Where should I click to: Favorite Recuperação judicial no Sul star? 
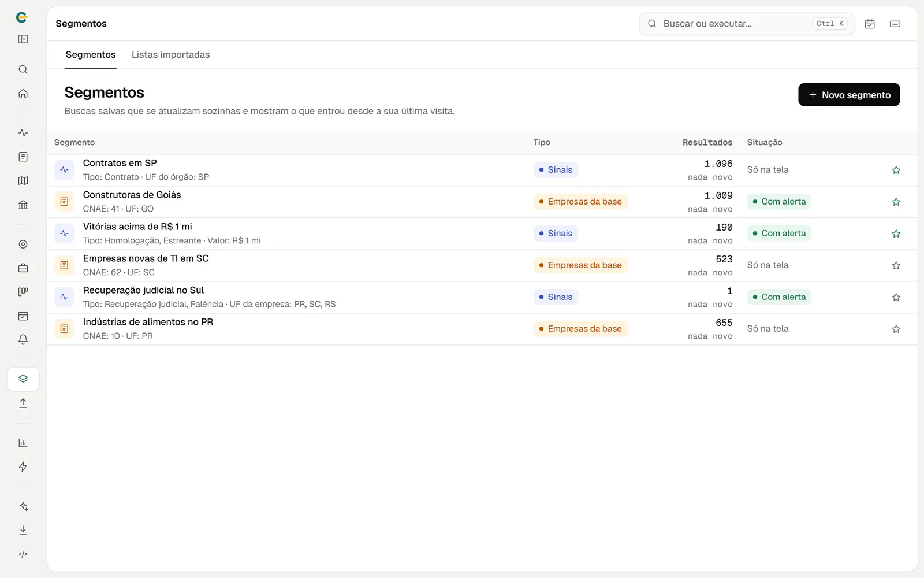896,297
